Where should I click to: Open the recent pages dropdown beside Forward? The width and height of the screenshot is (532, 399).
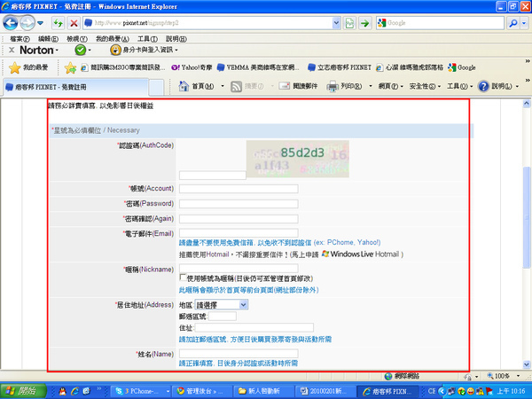[41, 23]
